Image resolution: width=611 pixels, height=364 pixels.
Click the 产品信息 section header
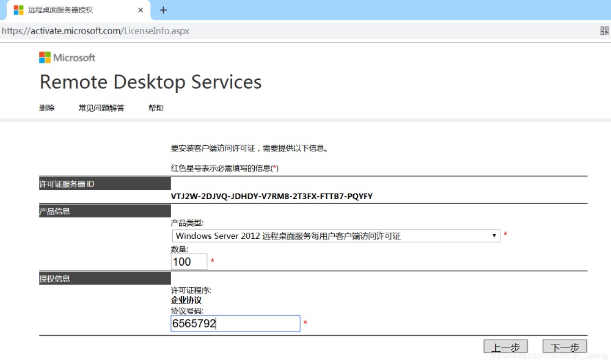pyautogui.click(x=104, y=211)
